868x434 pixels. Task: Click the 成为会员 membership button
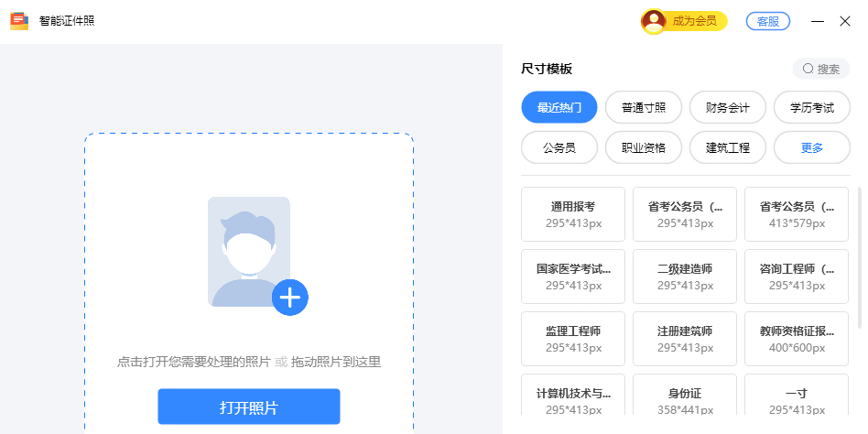[695, 21]
